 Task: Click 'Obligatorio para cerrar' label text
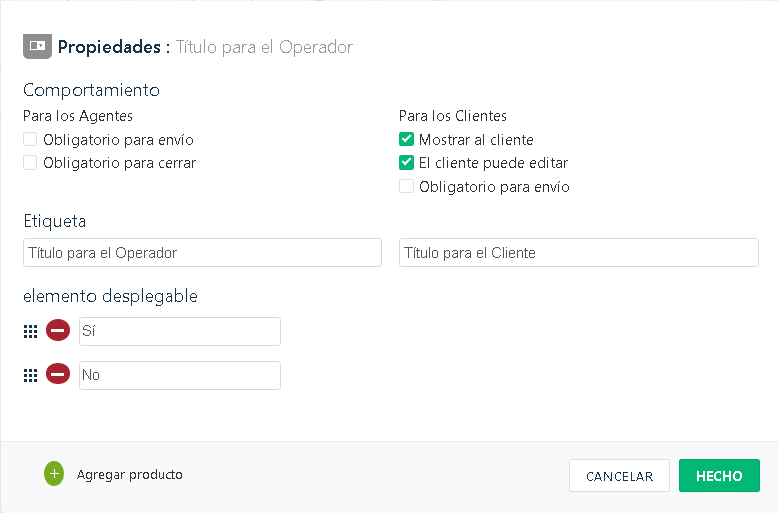tap(119, 162)
